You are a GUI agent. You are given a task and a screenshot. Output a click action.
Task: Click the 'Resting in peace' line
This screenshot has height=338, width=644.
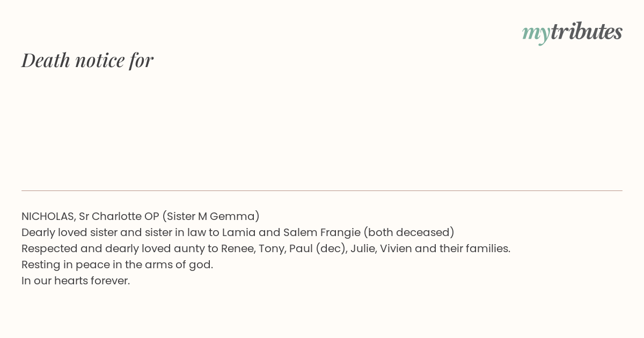pos(118,264)
